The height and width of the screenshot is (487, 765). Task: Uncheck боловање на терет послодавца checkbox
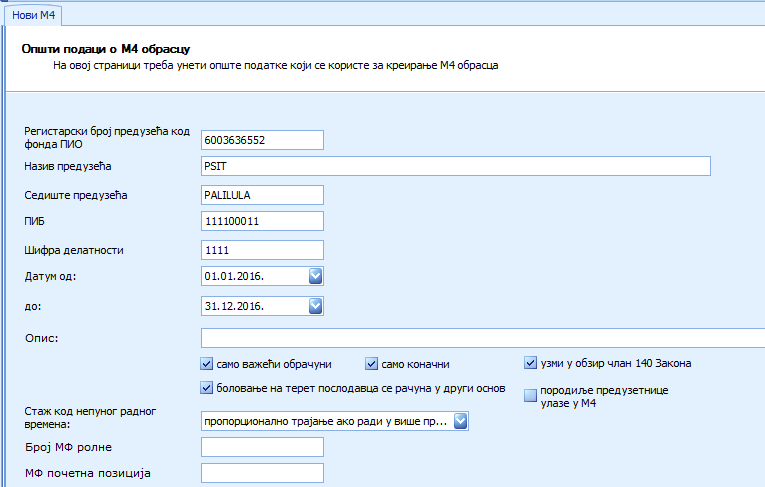pos(208,388)
